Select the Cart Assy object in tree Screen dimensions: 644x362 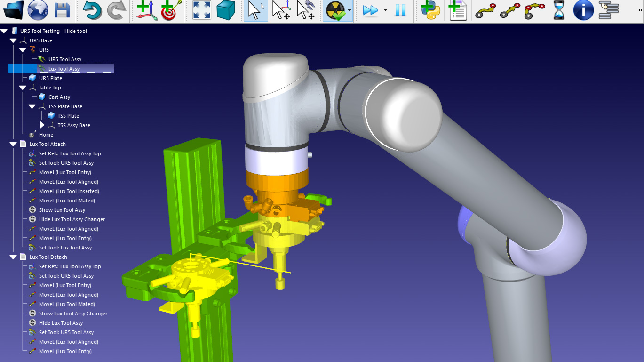coord(59,97)
